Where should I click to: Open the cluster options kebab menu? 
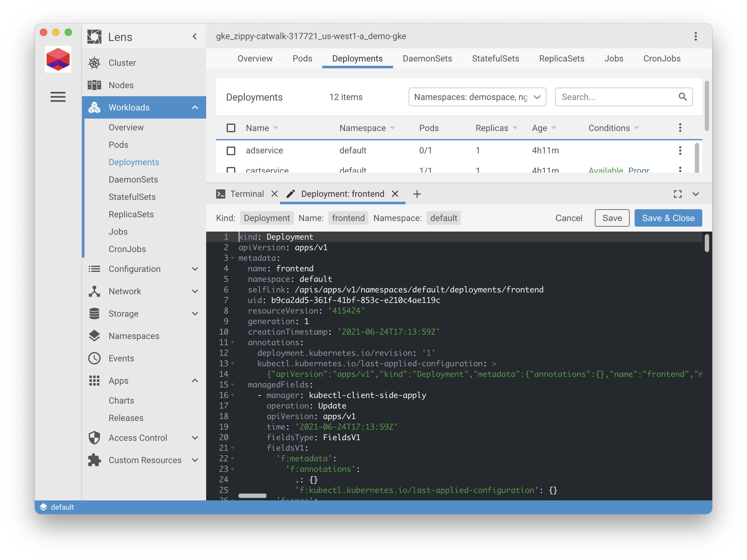click(x=695, y=36)
